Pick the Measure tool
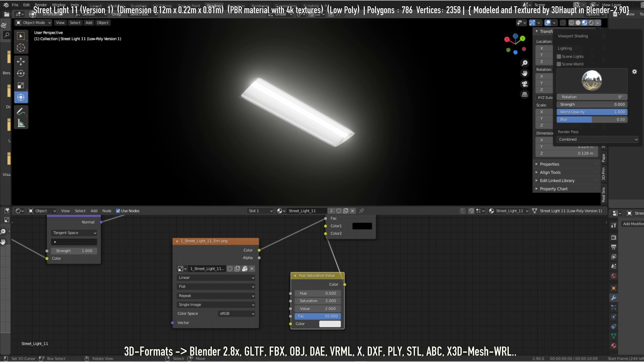Viewport: 644px width, 362px height. tap(21, 123)
